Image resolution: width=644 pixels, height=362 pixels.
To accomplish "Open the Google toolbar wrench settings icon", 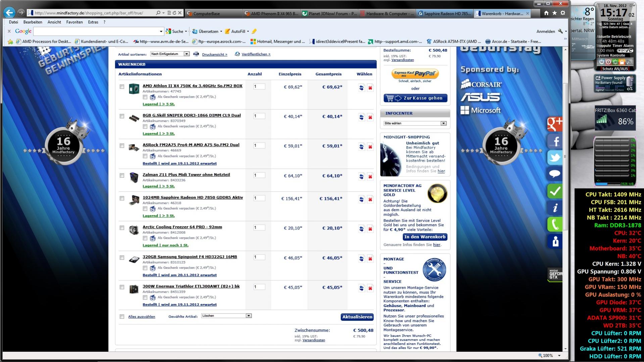I will click(x=560, y=31).
